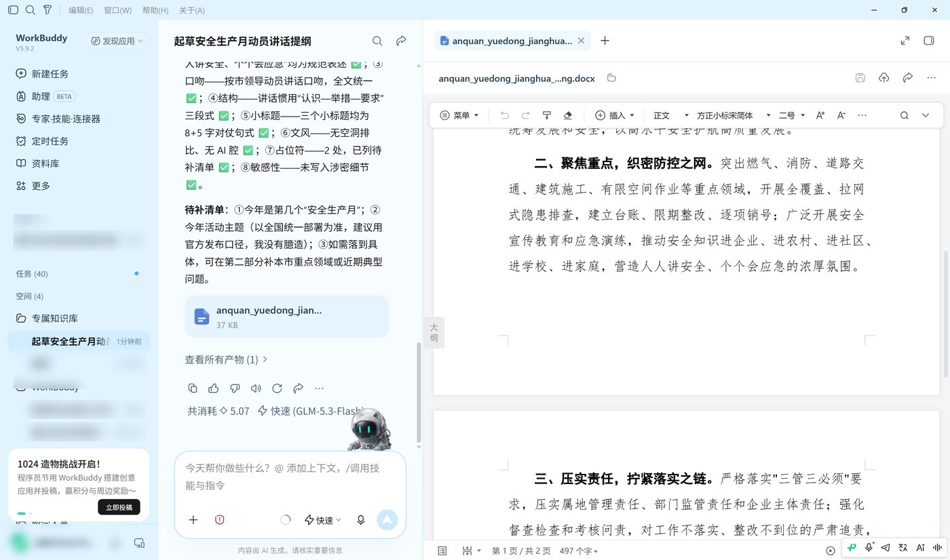This screenshot has height=560, width=950.
Task: Toggle the right side panel icon
Action: [929, 41]
